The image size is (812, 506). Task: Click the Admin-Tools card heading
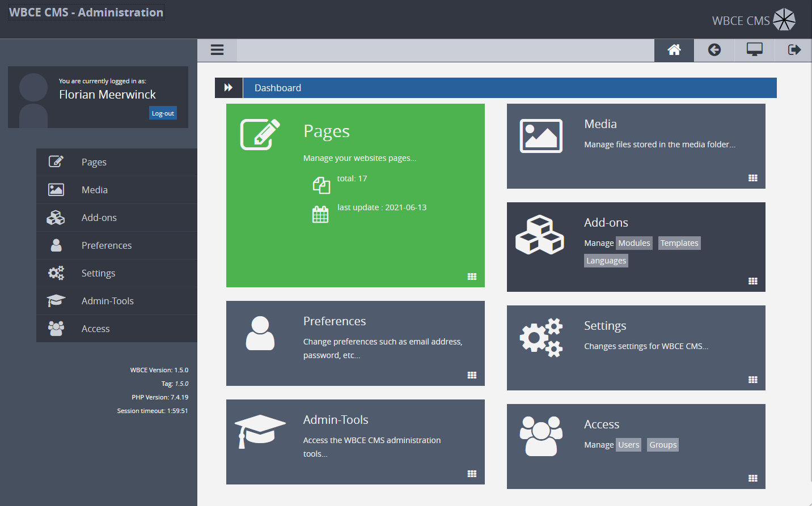point(336,420)
